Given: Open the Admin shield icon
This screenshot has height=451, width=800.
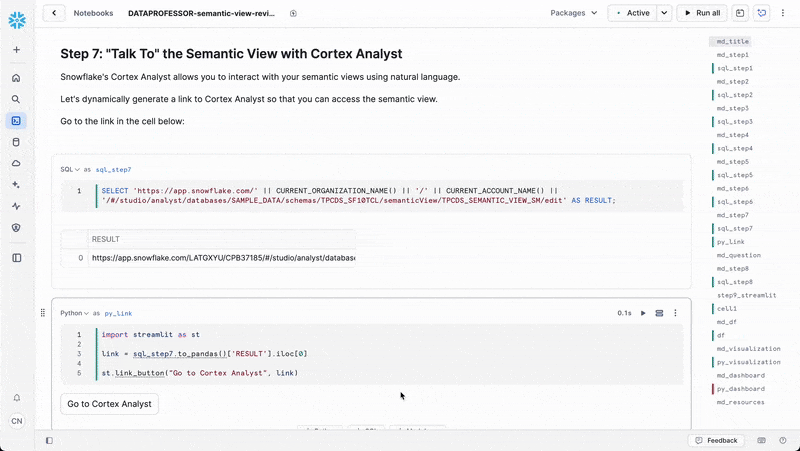Looking at the screenshot, I should coord(16,228).
